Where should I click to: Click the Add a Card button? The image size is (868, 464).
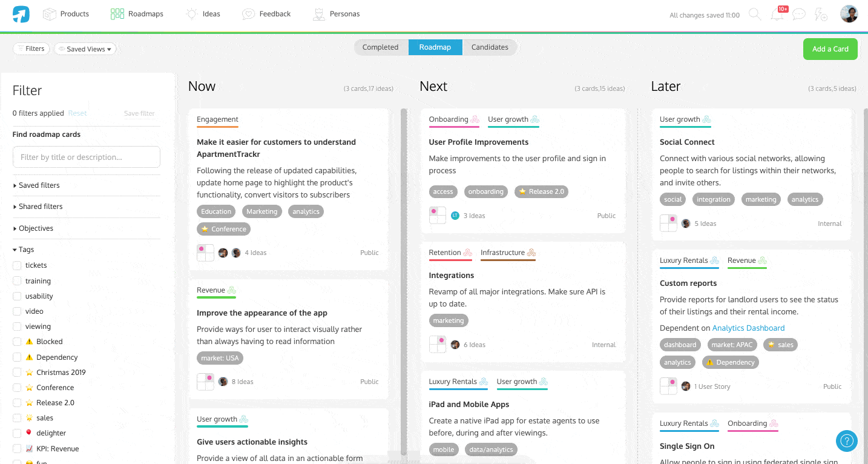(x=830, y=49)
